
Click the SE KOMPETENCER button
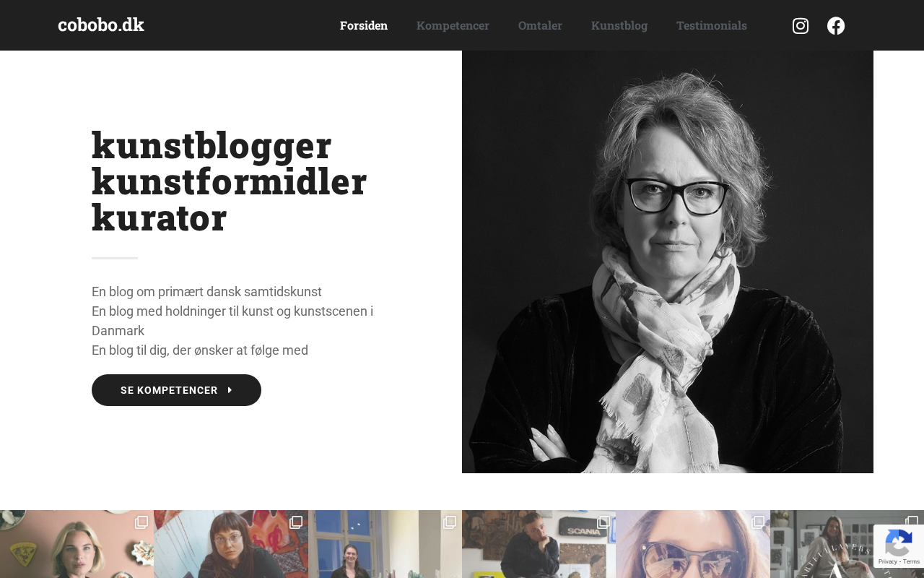pos(176,390)
